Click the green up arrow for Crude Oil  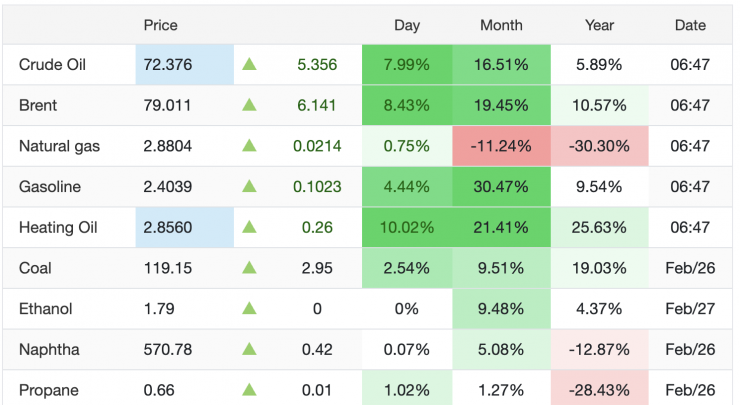coord(249,65)
